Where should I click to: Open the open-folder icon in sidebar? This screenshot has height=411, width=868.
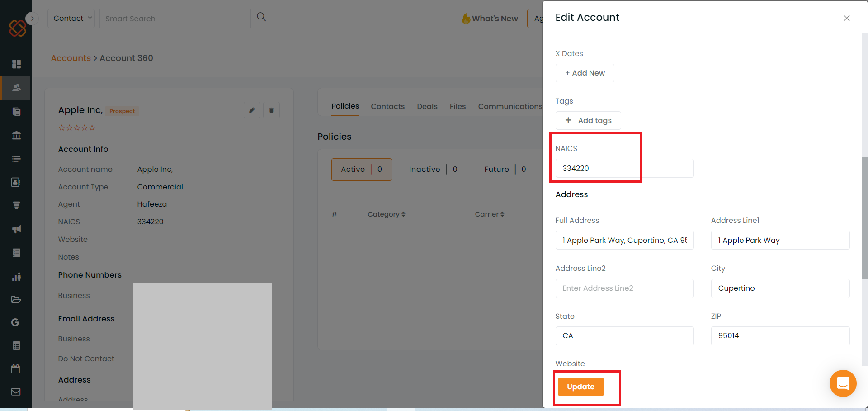point(16,299)
